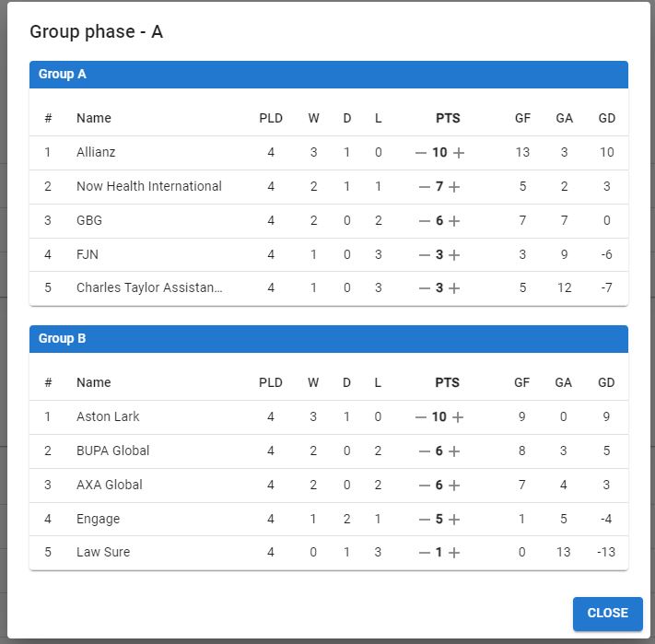Add a point to Now Health International
Screen dimensions: 655x644
click(x=454, y=187)
